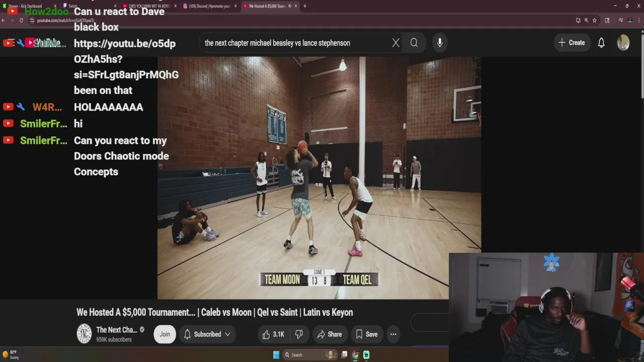The height and width of the screenshot is (362, 644).
Task: Click '959K subscribers' text
Action: [x=114, y=340]
